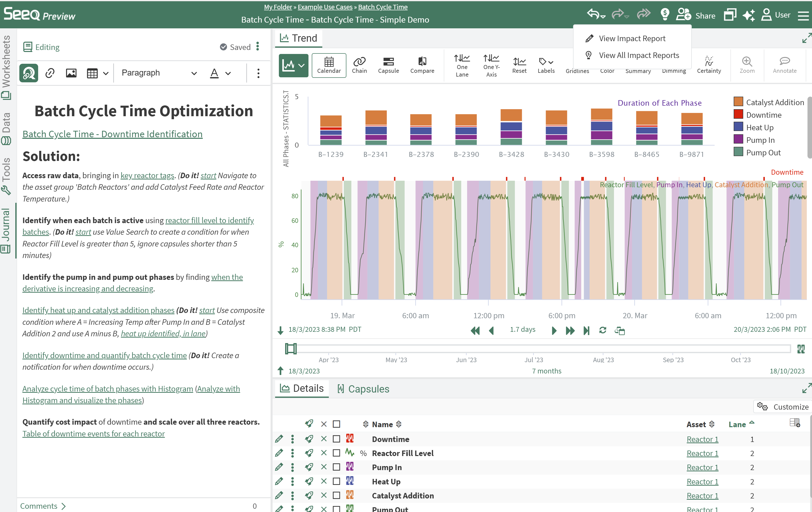Image resolution: width=812 pixels, height=512 pixels.
Task: Check the Downtime row checkbox
Action: (336, 439)
